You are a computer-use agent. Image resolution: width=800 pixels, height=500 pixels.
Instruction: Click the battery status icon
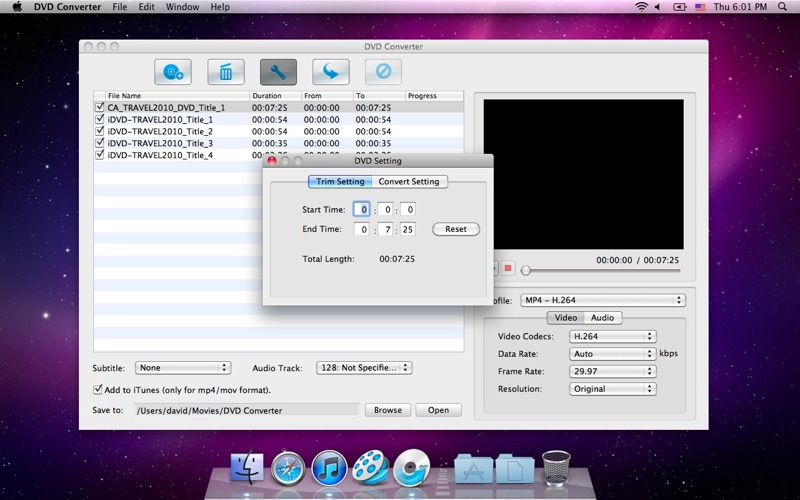click(x=680, y=7)
